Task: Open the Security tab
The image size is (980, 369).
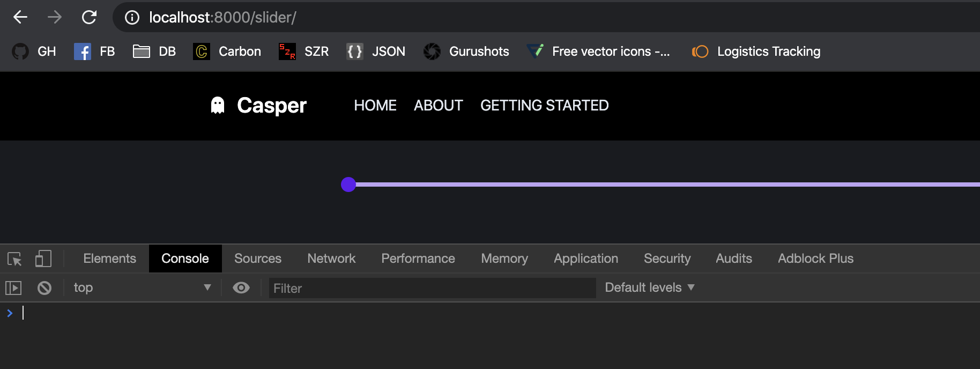Action: click(667, 259)
